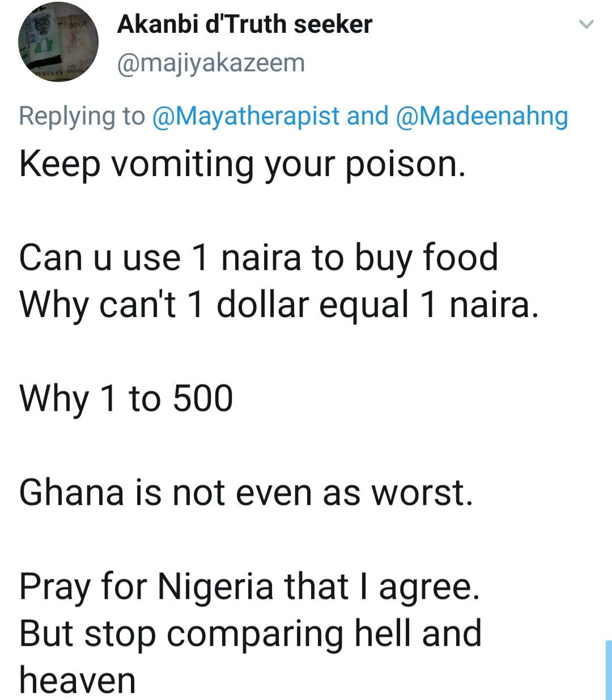Screen dimensions: 612x700
Task: Click the 'Pray for Nigeria that I agree.' line
Action: coord(249,586)
